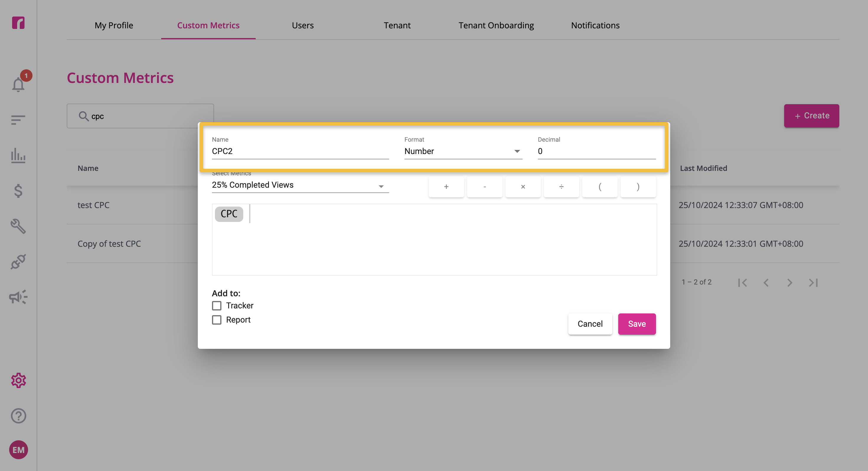This screenshot has height=471, width=868.
Task: Switch to the Users tab
Action: point(303,25)
